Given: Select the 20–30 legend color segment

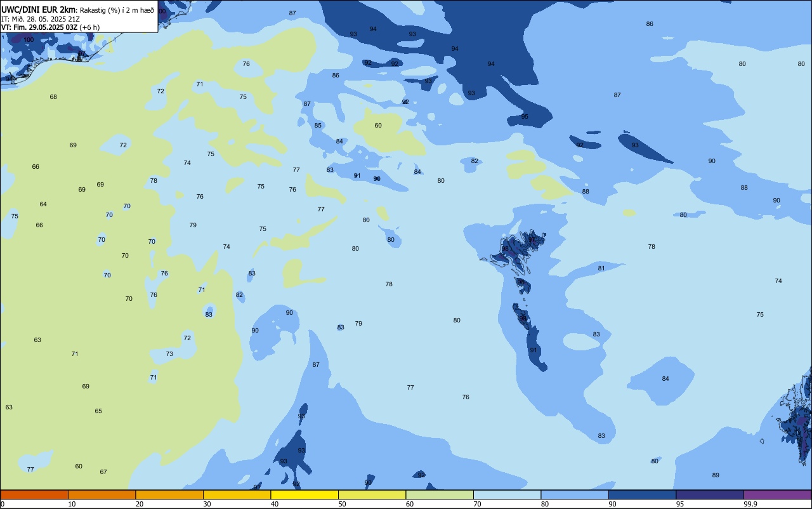Looking at the screenshot, I should point(169,494).
